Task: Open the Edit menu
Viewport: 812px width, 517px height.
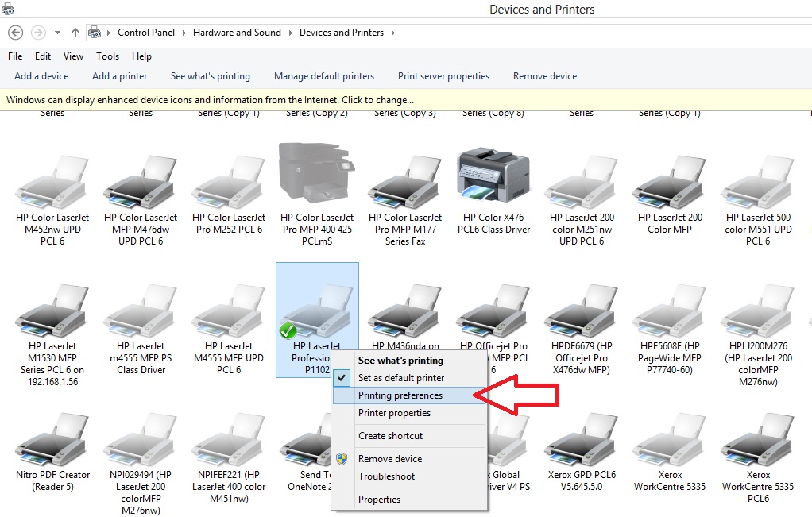Action: [42, 56]
